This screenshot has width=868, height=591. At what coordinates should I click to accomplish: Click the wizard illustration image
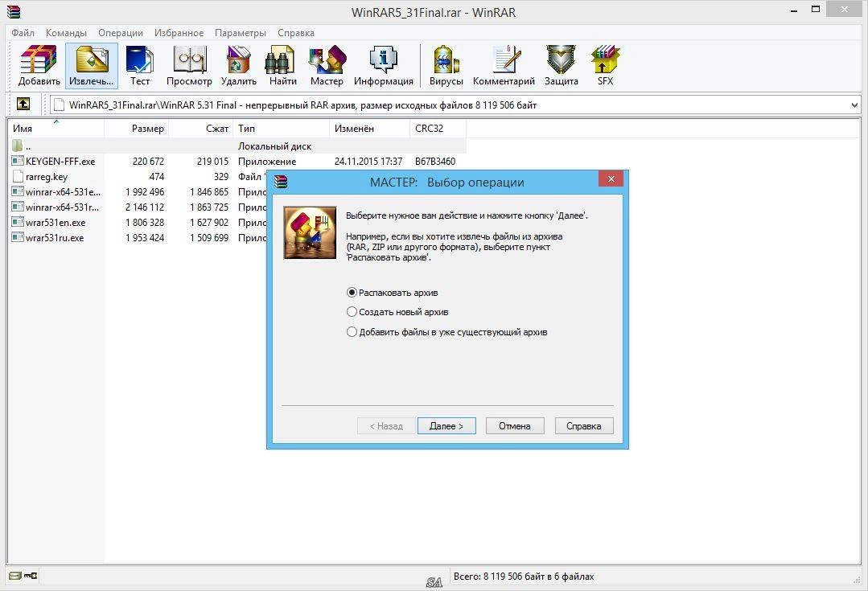coord(310,232)
